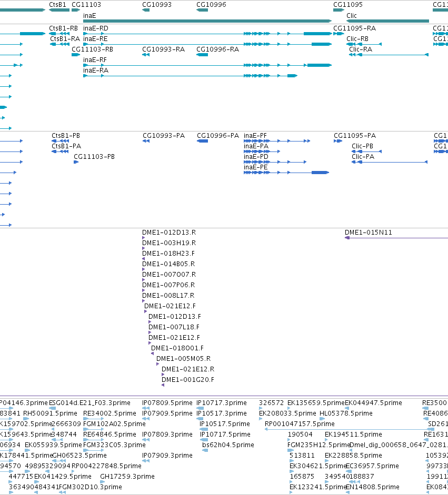Screen dimensions: 448x495
Task: Select BAC end DME1-018O01.F
Action: click(152, 353)
